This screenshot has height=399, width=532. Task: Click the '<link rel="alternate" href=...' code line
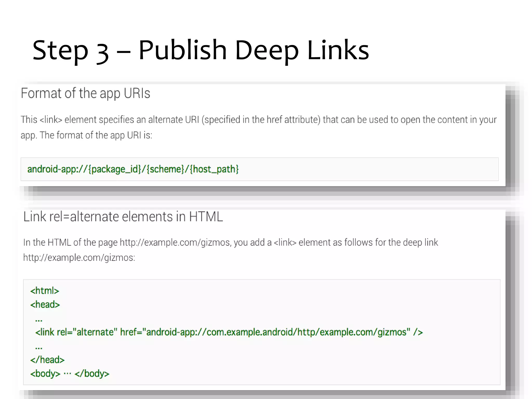tap(229, 332)
